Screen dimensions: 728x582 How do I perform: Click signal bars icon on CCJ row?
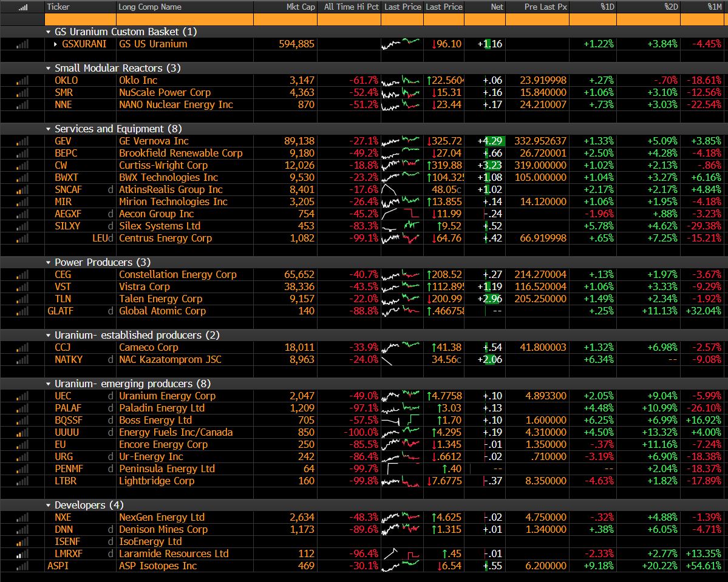click(x=22, y=348)
